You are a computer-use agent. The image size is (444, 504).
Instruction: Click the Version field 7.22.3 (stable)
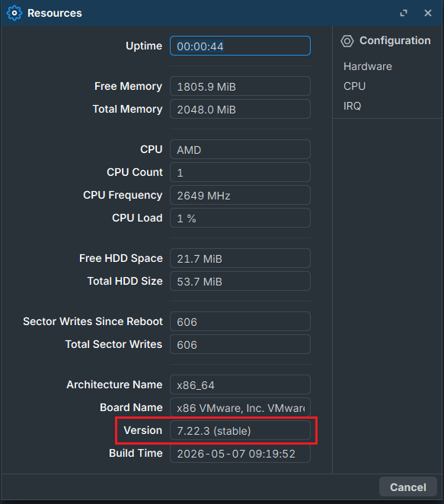point(240,430)
